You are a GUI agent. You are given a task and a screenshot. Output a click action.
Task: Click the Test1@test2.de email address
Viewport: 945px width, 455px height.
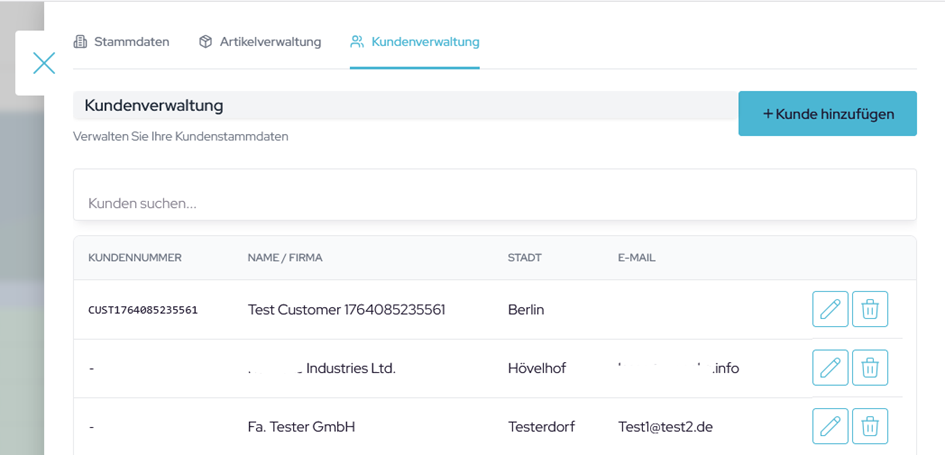665,427
